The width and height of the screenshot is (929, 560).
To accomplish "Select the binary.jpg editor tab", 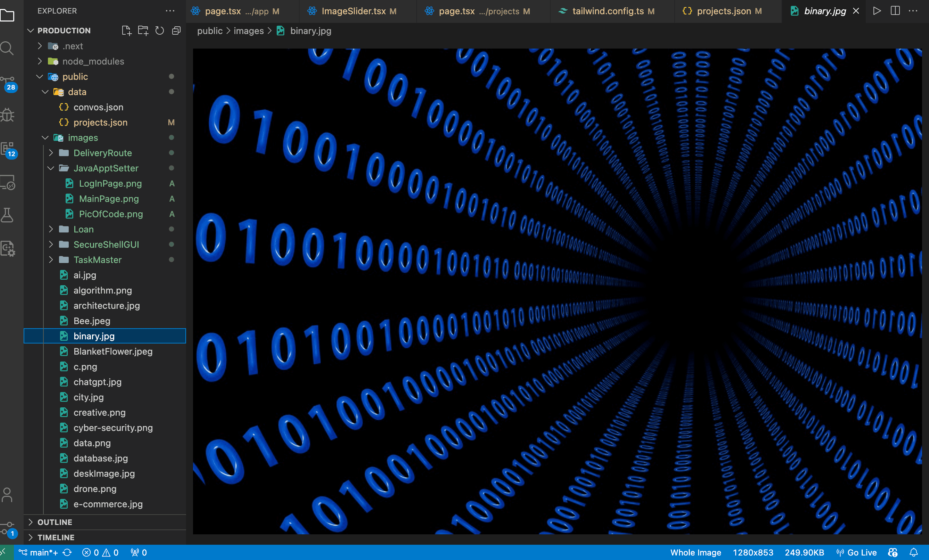I will [824, 11].
